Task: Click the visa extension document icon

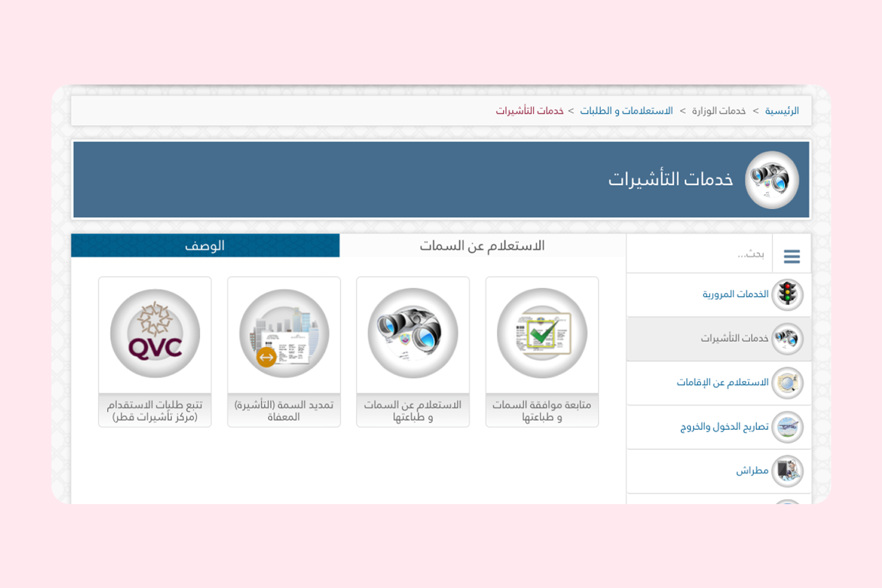Action: [284, 333]
